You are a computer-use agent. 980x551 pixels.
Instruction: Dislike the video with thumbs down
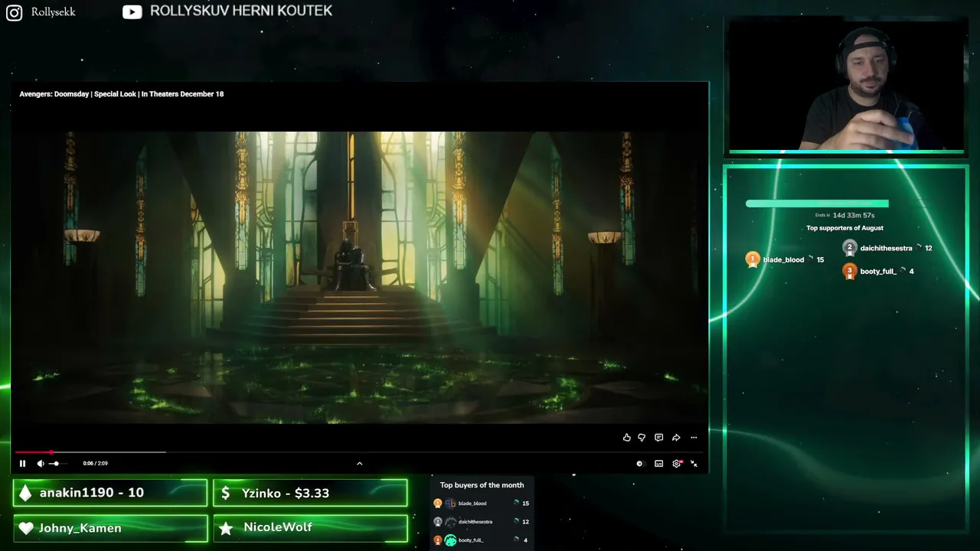coord(642,438)
